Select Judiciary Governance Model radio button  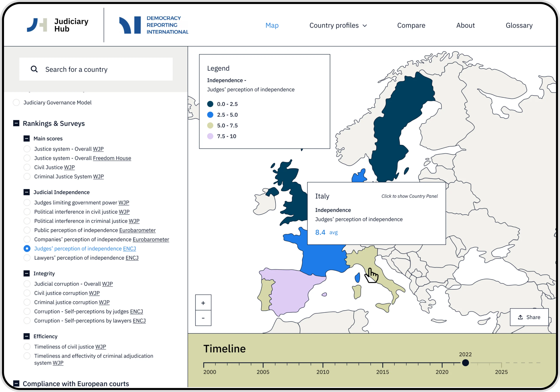[16, 102]
